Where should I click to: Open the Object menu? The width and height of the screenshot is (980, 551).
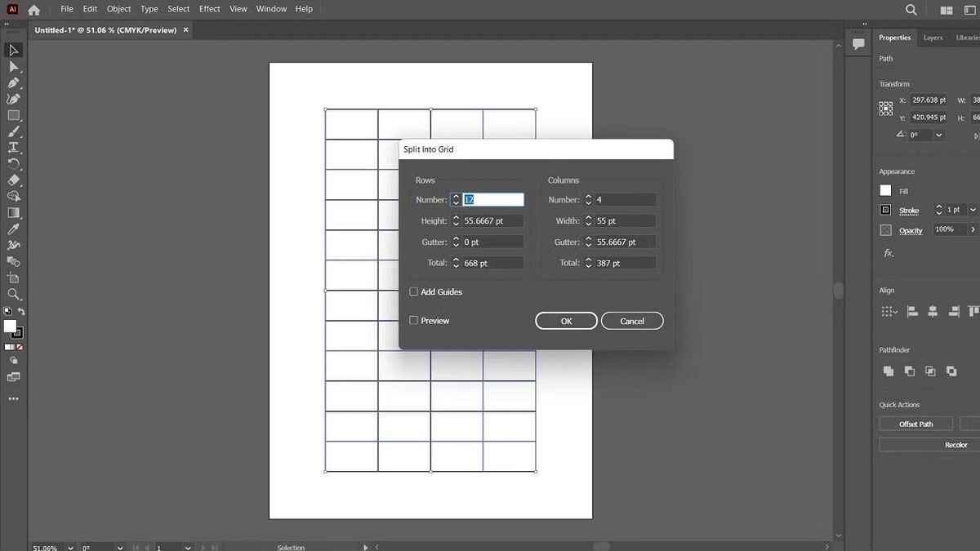tap(119, 9)
